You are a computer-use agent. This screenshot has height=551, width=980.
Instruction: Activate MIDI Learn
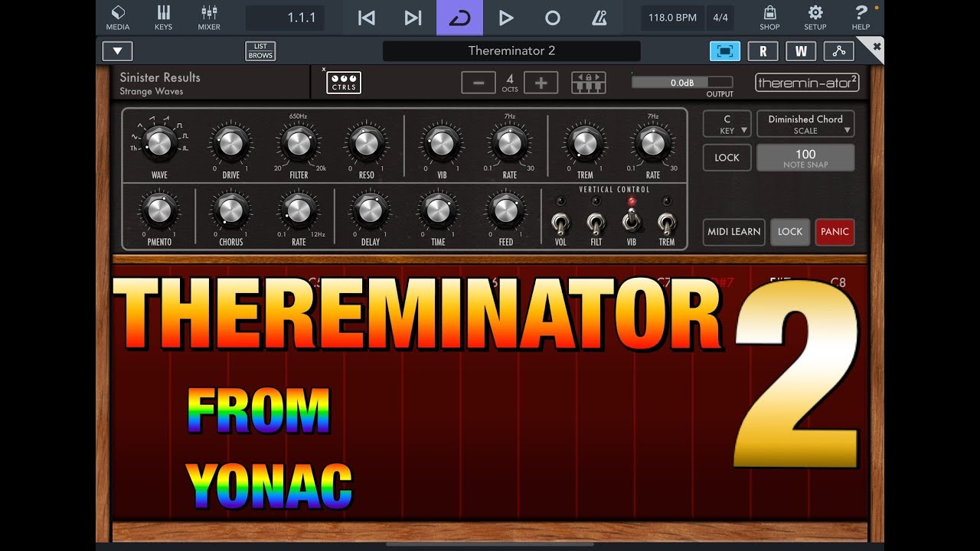733,232
